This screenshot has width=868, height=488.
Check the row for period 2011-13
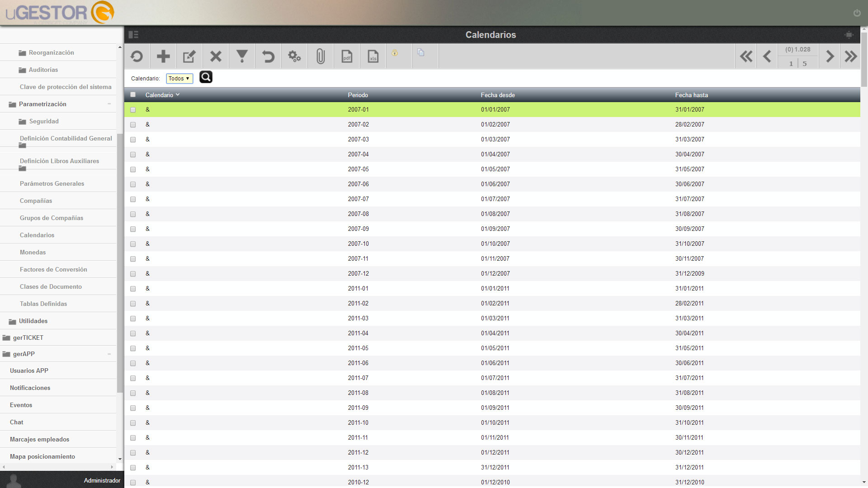point(133,468)
